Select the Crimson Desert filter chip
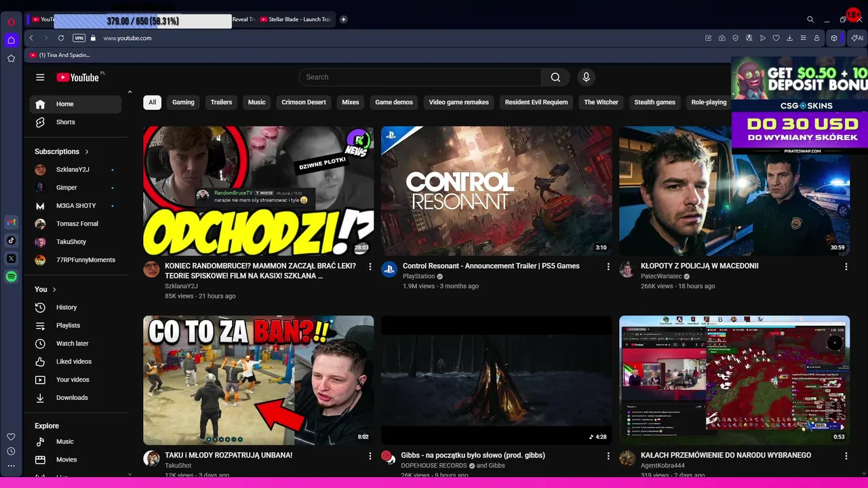 [304, 102]
